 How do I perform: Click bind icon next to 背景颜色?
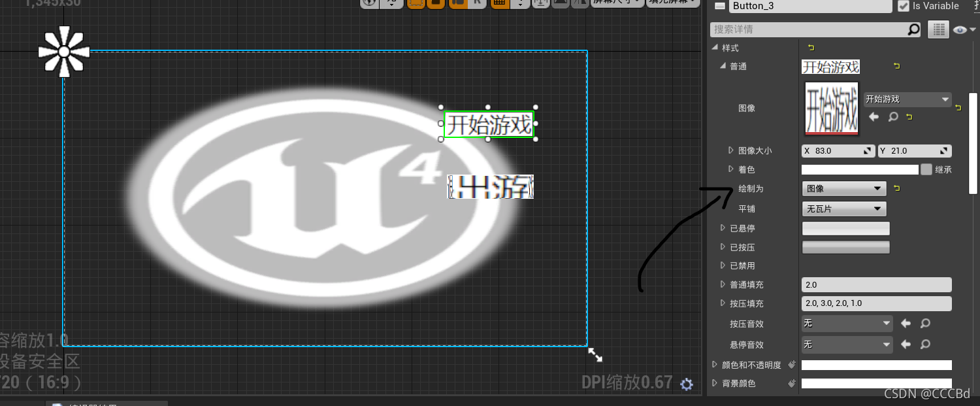[x=792, y=383]
